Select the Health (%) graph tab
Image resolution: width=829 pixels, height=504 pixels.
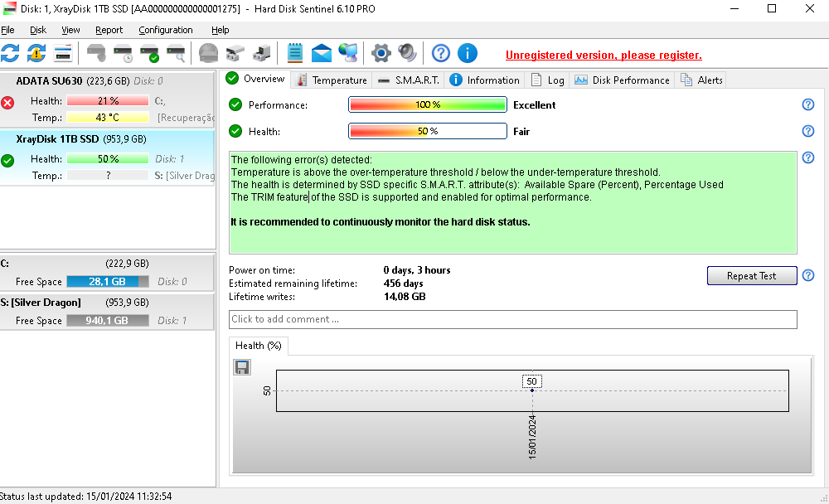tap(258, 346)
